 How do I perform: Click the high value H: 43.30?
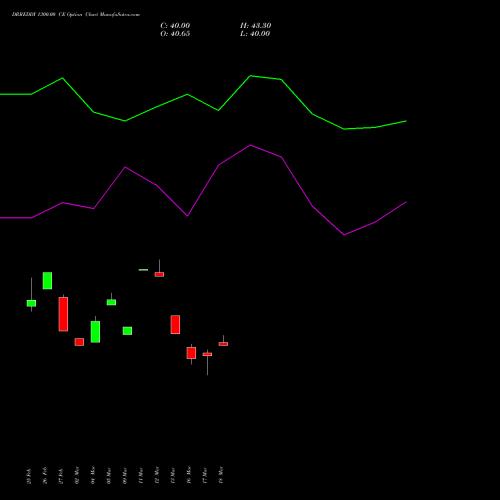256,26
